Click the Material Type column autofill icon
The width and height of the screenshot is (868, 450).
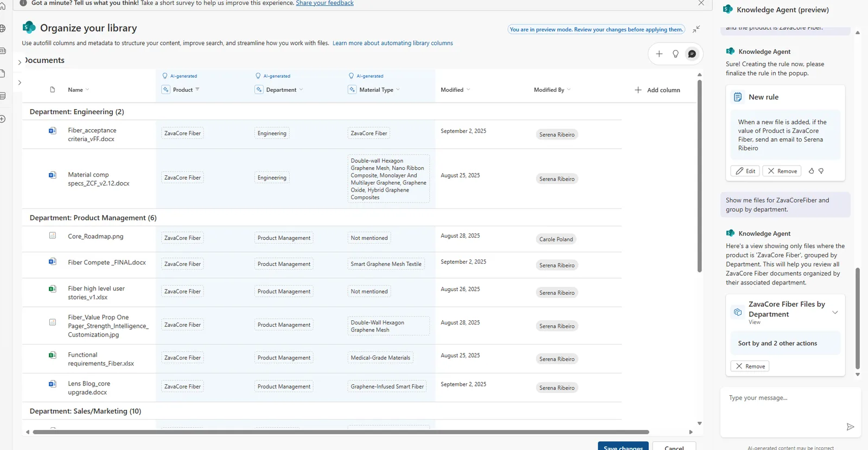click(353, 90)
